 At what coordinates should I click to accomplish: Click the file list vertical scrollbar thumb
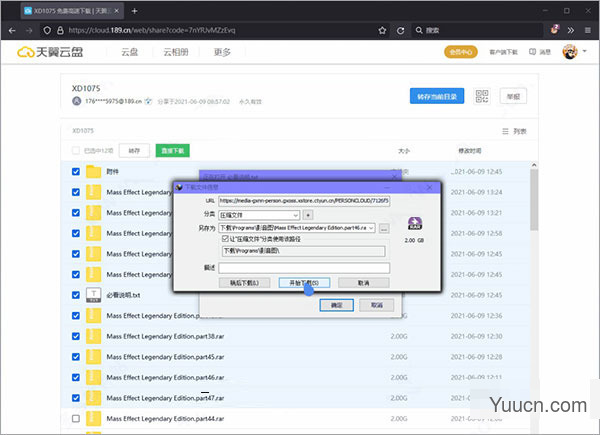pos(534,200)
